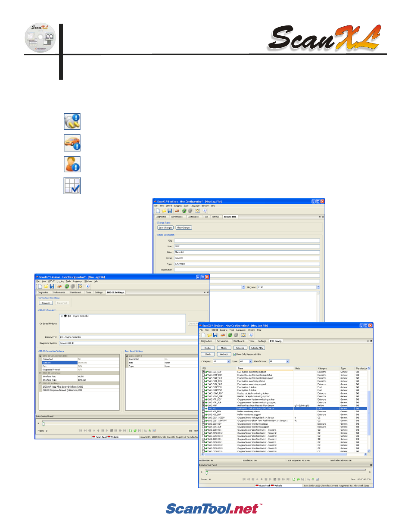The width and height of the screenshot is (411, 532).
Task: Check the SAE.EVAP_RDY PID checkbox
Action: [203, 375]
